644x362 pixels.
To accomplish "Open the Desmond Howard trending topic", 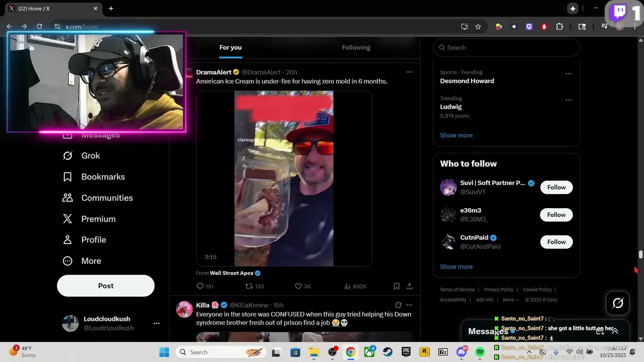I will point(467,81).
